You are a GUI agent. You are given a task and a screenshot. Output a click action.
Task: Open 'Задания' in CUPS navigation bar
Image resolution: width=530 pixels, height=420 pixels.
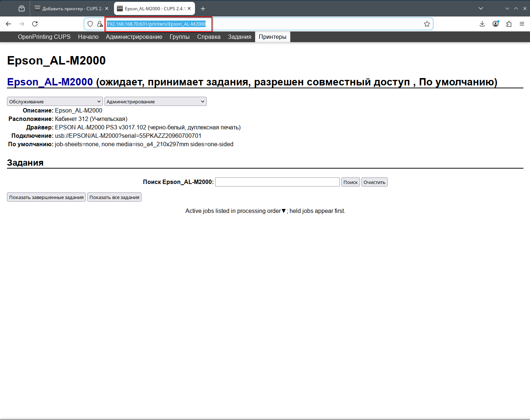tap(239, 37)
